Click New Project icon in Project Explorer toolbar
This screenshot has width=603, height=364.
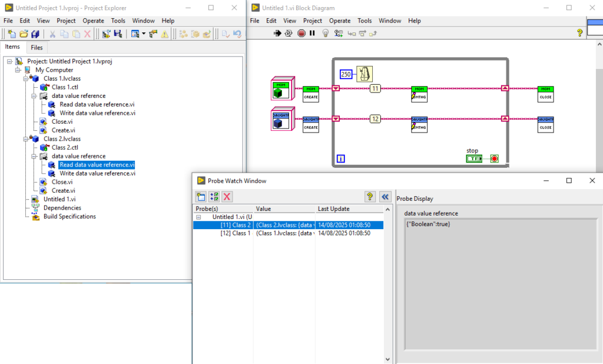[12, 34]
